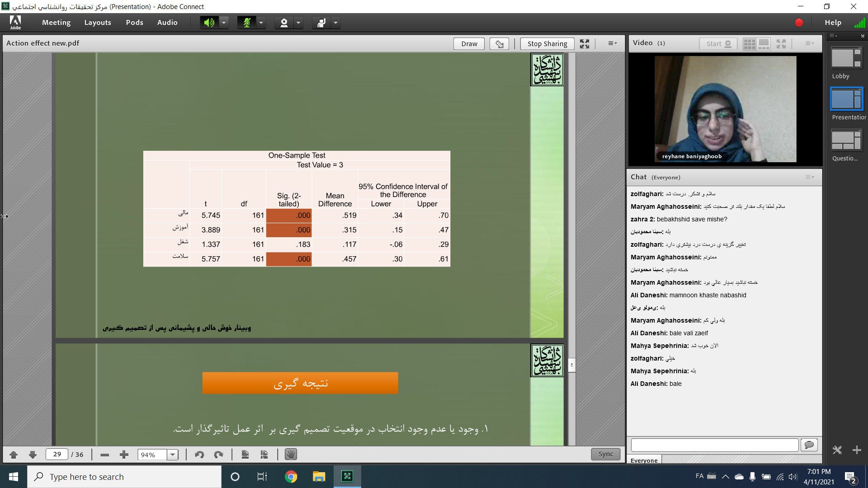Mute the speaker audio icon

click(209, 23)
